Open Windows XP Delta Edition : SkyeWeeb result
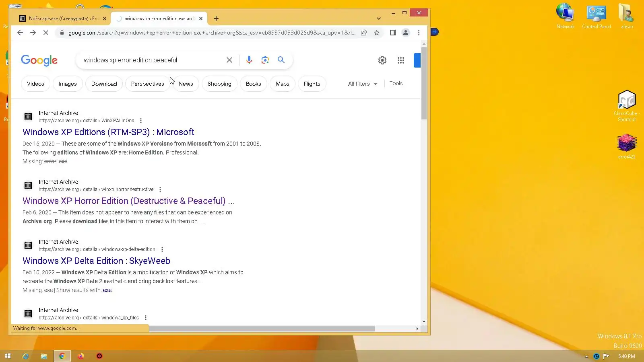Screen dimensions: 644x362 point(96,261)
